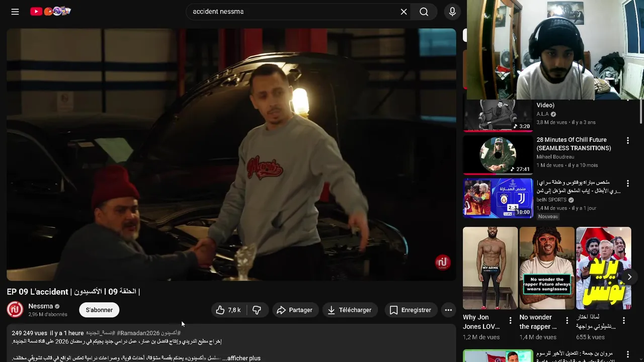The height and width of the screenshot is (362, 644).
Task: Save the video with Enregistrer
Action: tap(411, 310)
